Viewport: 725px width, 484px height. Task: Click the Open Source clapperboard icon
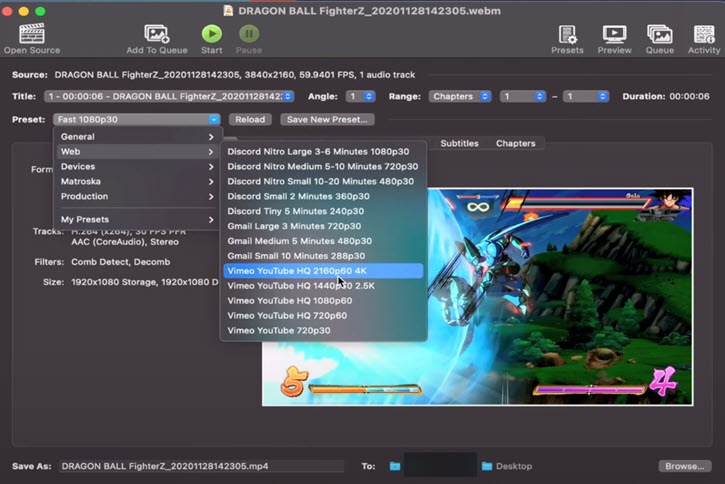[31, 34]
